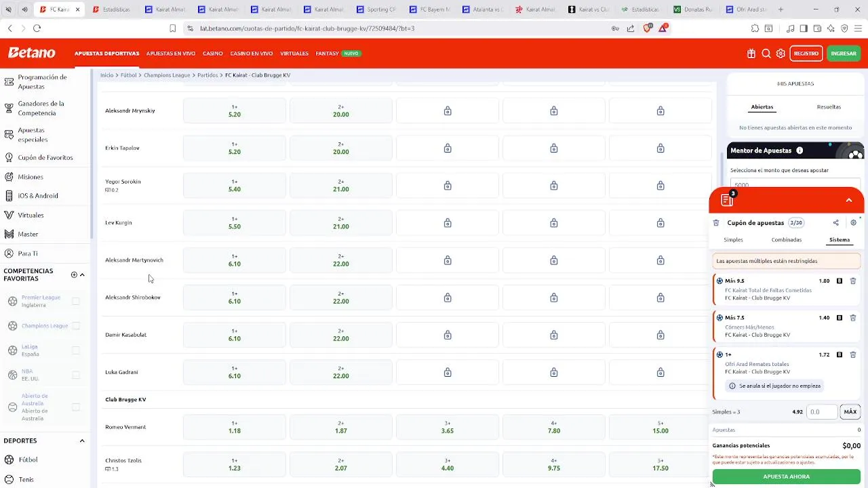The width and height of the screenshot is (868, 488).
Task: Clear all selections with bet slip trash icon
Action: [x=716, y=223]
